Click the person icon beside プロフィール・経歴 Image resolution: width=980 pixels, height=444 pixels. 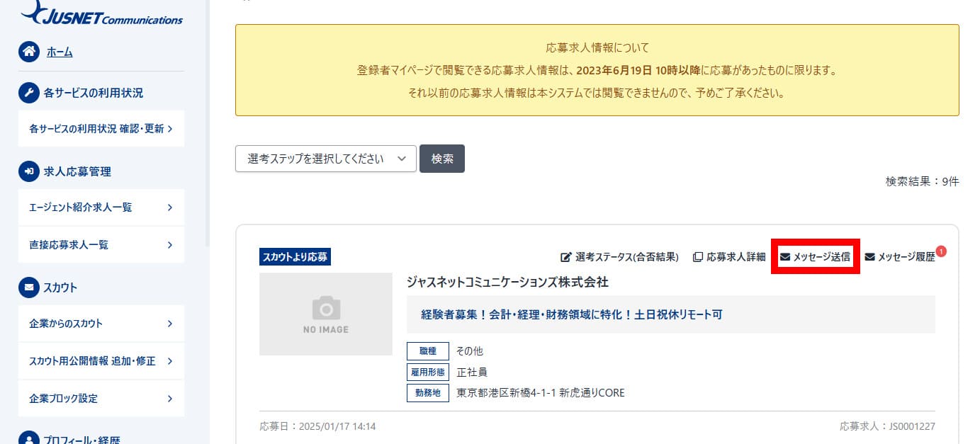28,438
